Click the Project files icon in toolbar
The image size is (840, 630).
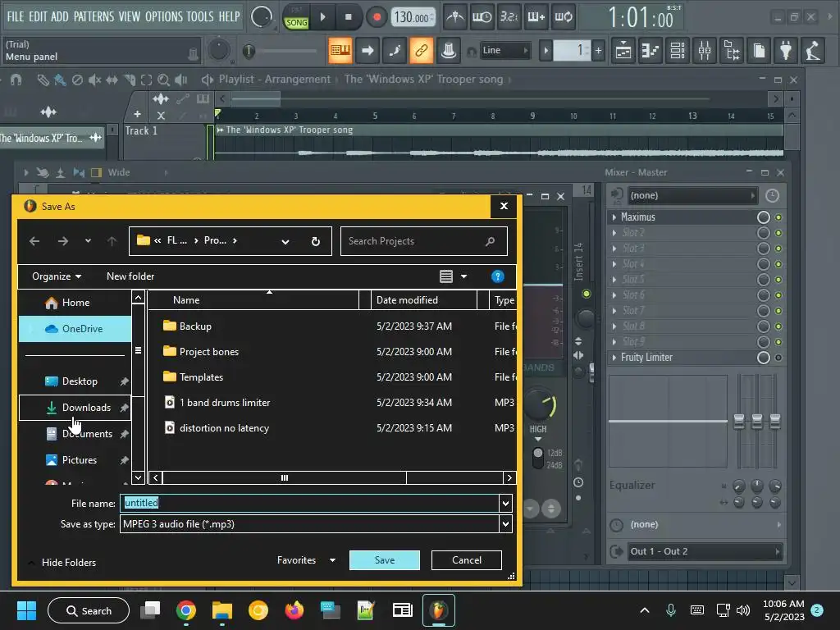tap(759, 51)
